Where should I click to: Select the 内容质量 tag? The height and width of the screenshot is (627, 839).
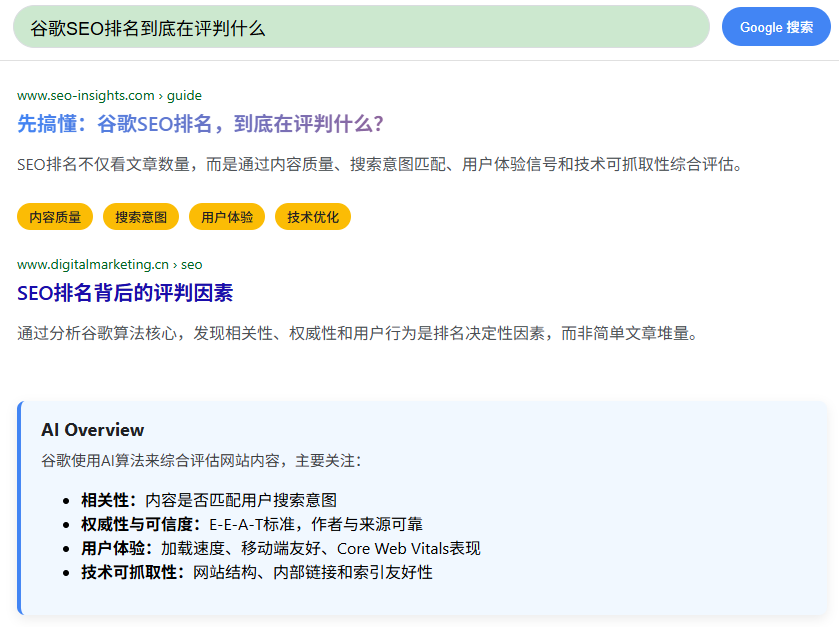pyautogui.click(x=55, y=217)
